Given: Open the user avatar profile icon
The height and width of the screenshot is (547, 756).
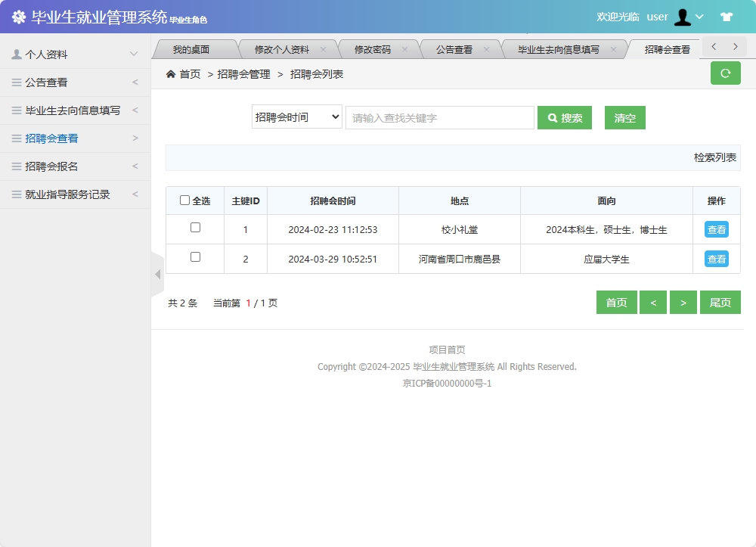Looking at the screenshot, I should 683,16.
